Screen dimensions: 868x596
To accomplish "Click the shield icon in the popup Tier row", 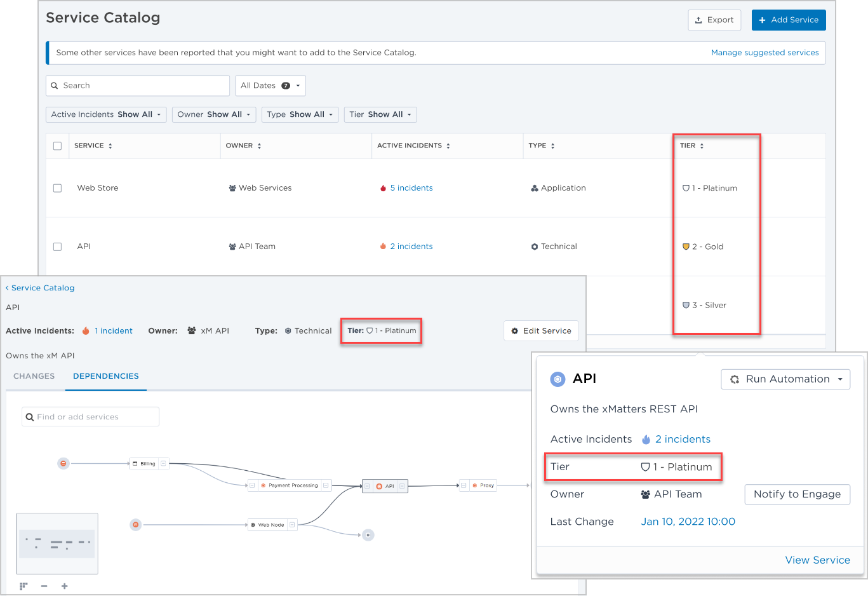I will pos(645,467).
